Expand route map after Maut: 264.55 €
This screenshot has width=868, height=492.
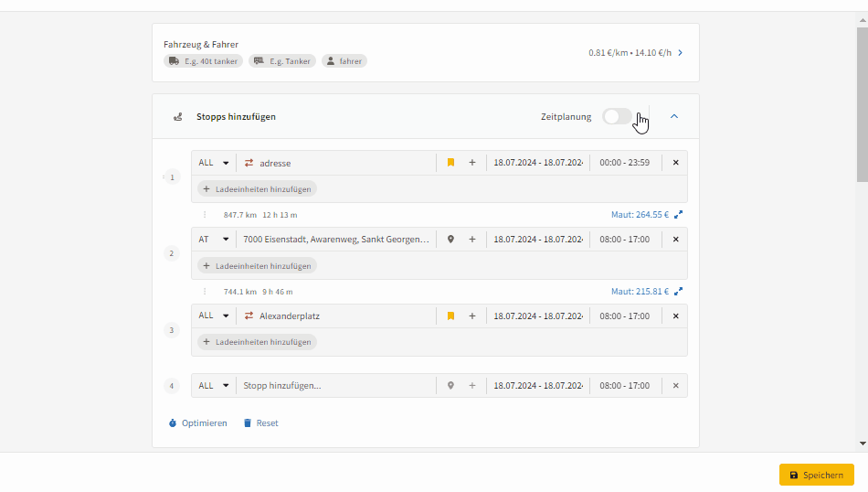679,215
